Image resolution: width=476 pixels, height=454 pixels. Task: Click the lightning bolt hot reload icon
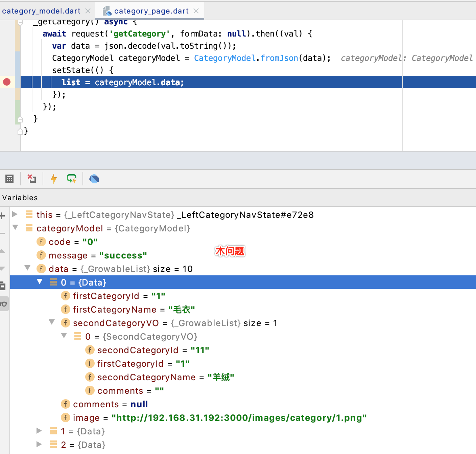54,179
